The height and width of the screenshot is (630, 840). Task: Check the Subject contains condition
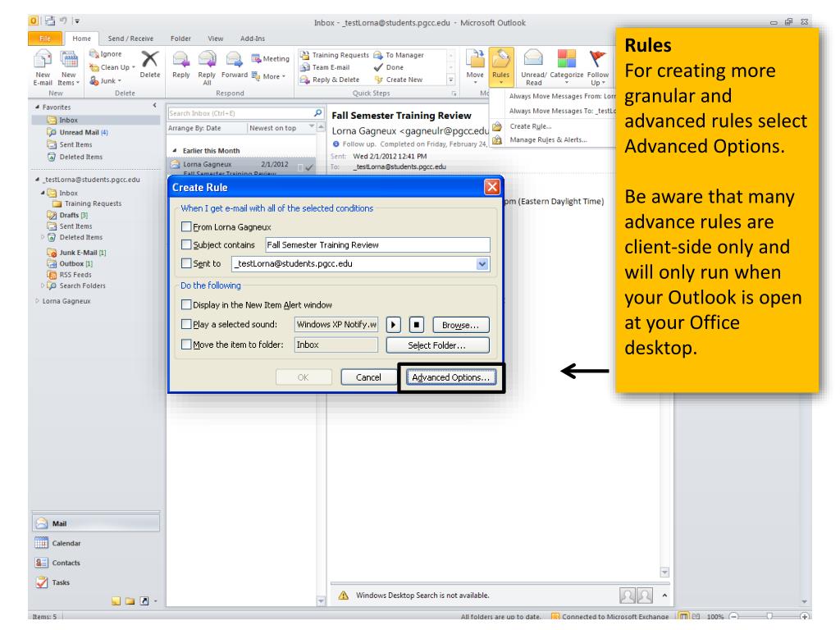[x=187, y=244]
